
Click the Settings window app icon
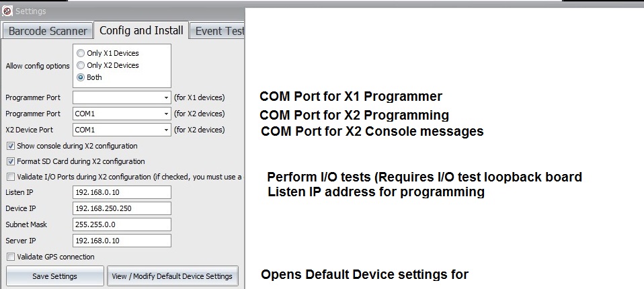click(x=7, y=11)
